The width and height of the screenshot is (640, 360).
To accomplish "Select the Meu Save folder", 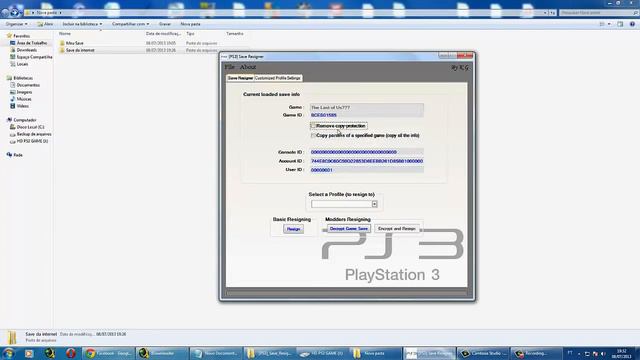I will point(74,43).
